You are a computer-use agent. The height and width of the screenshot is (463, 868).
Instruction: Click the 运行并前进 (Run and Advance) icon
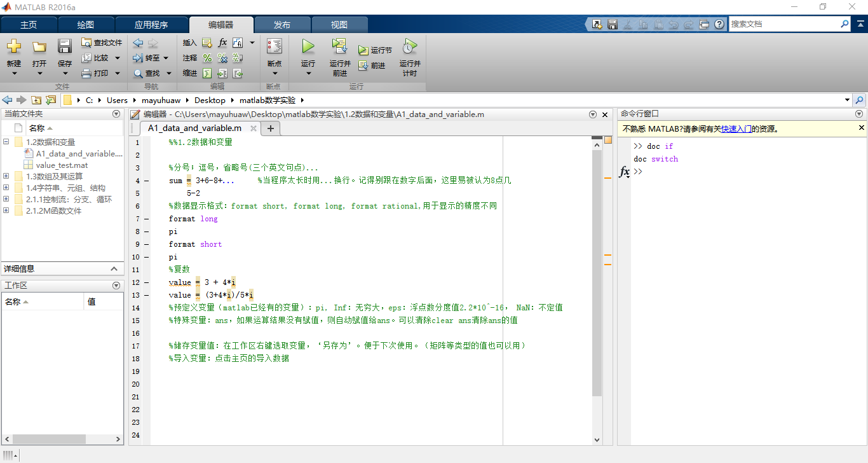340,46
